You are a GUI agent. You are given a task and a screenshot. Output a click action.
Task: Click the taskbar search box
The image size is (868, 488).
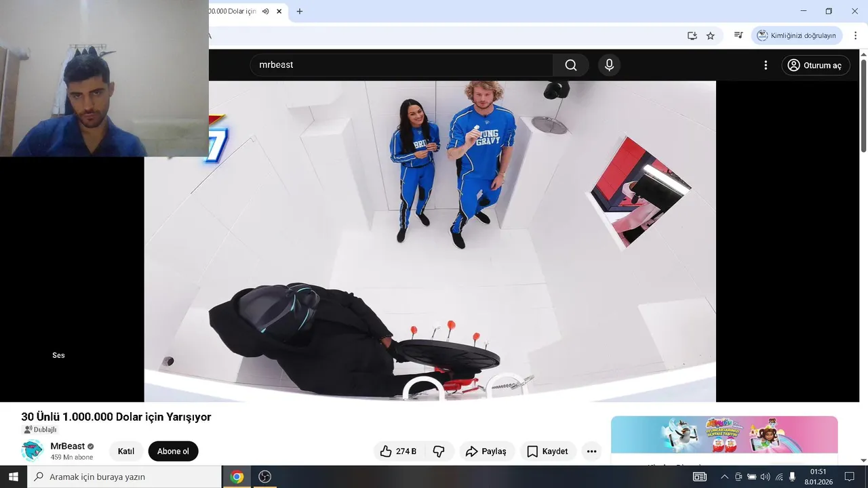pyautogui.click(x=124, y=476)
